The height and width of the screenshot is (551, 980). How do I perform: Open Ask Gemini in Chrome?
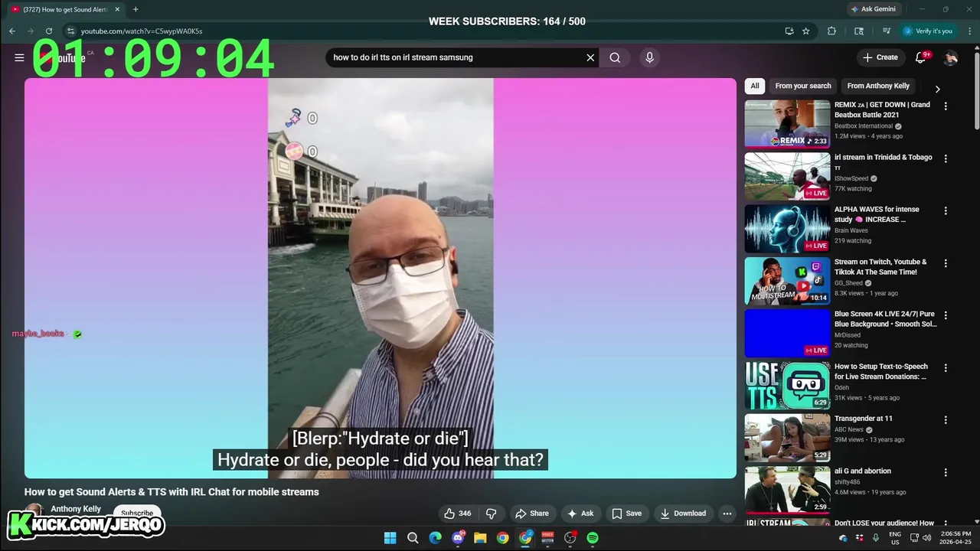tap(873, 9)
